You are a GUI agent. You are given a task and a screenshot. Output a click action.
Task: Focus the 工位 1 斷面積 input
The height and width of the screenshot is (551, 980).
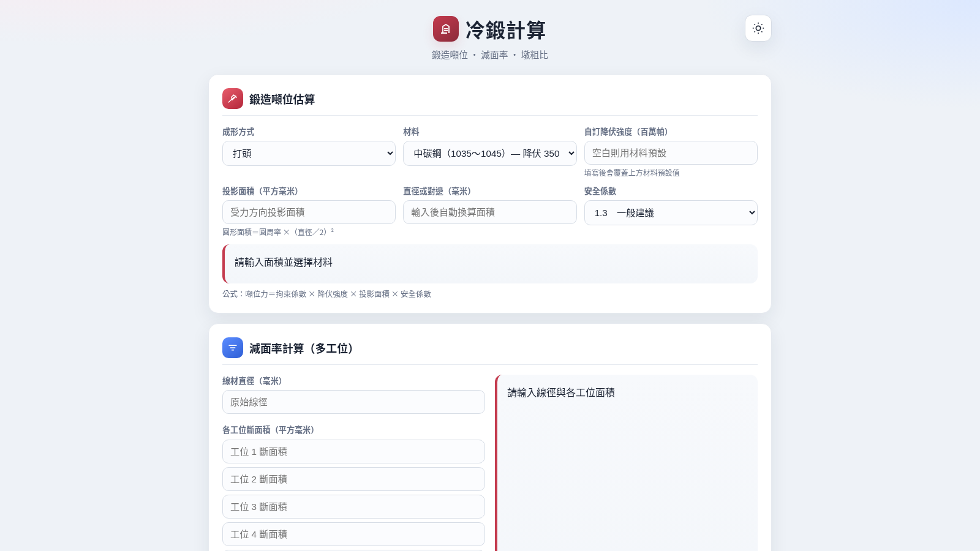(x=353, y=452)
